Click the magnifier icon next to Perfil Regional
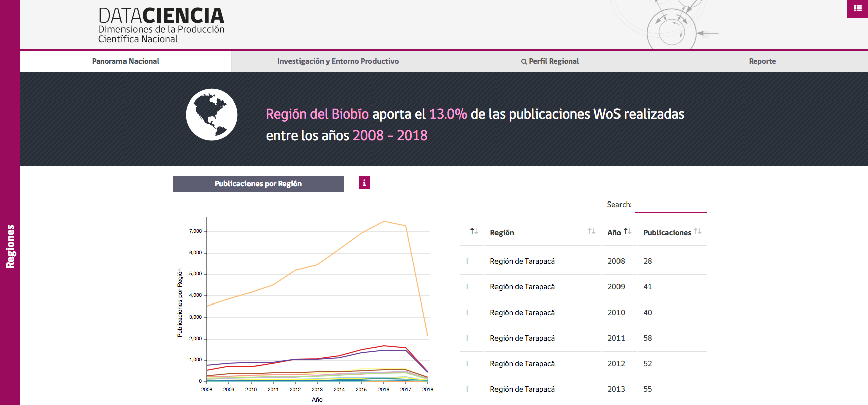 coord(524,62)
